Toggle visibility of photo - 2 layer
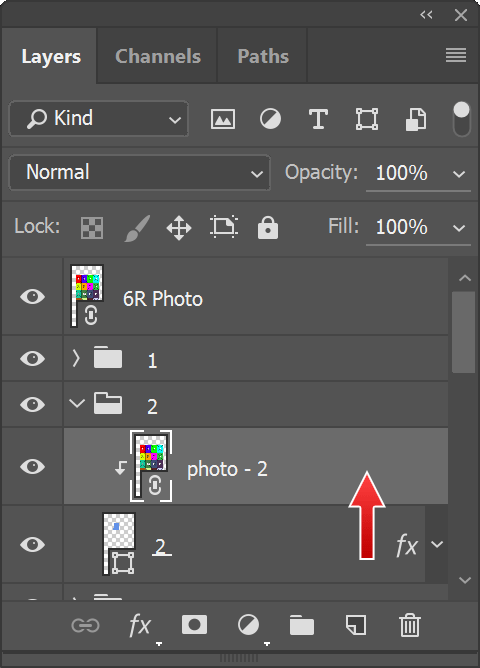This screenshot has height=668, width=480. tap(32, 466)
